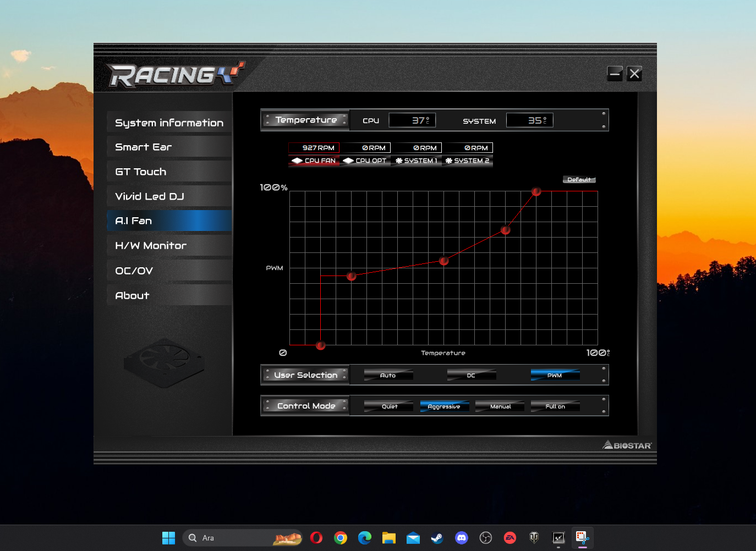Open Google Chrome in the taskbar
The width and height of the screenshot is (756, 551).
pyautogui.click(x=341, y=538)
